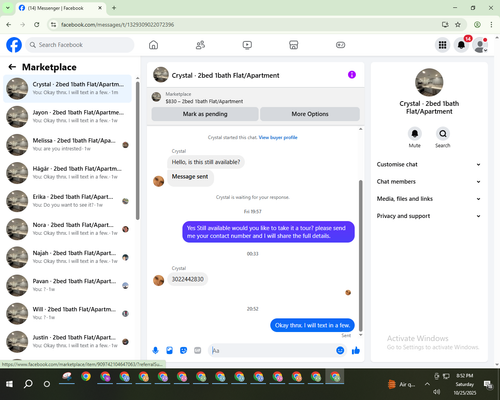Search in conversation magnifier icon

(443, 134)
